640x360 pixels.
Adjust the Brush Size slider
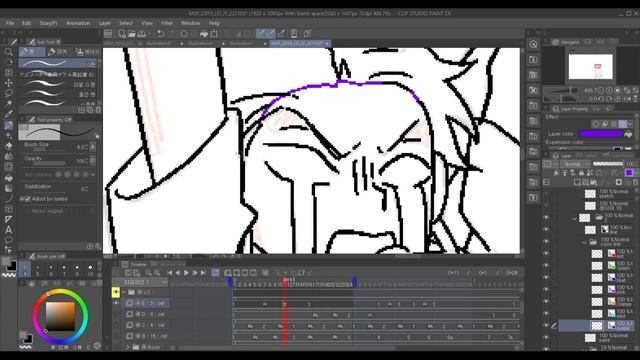(x=49, y=149)
